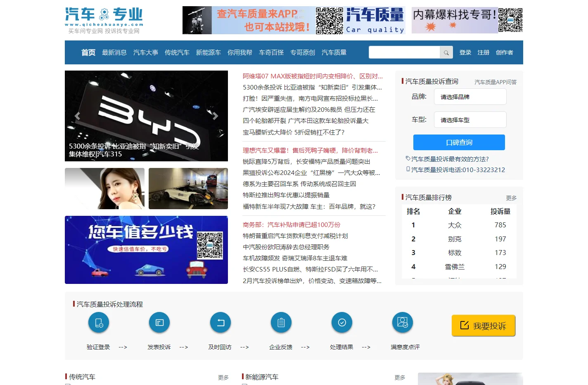588x385 pixels.
Task: Click the 创作者 link
Action: pyautogui.click(x=505, y=52)
